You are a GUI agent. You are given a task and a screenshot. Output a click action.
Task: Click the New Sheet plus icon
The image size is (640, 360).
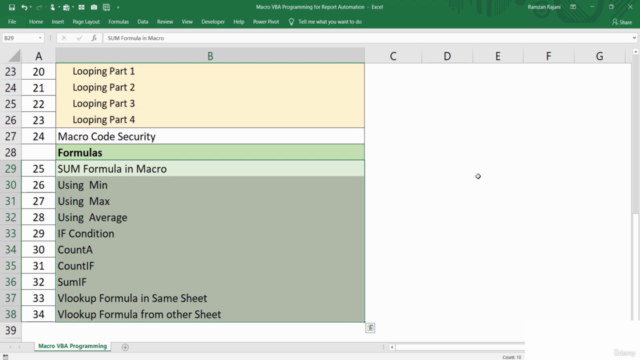[x=125, y=347]
